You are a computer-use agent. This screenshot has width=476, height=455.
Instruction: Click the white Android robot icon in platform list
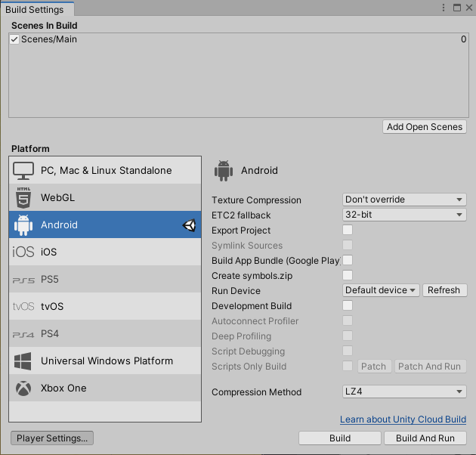click(23, 225)
